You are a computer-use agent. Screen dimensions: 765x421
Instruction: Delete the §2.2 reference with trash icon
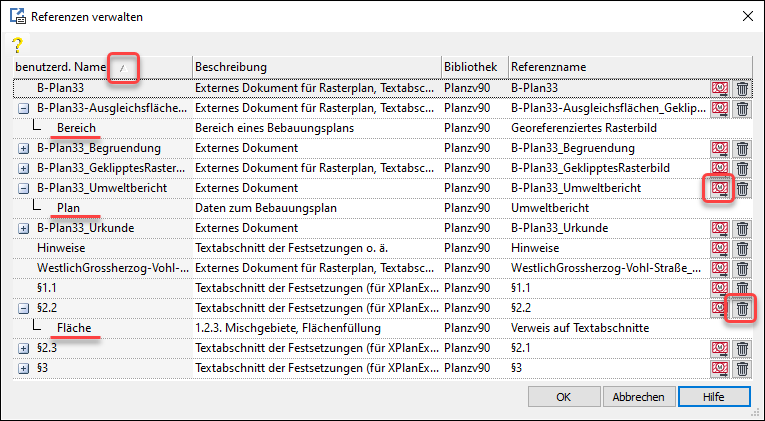[742, 308]
